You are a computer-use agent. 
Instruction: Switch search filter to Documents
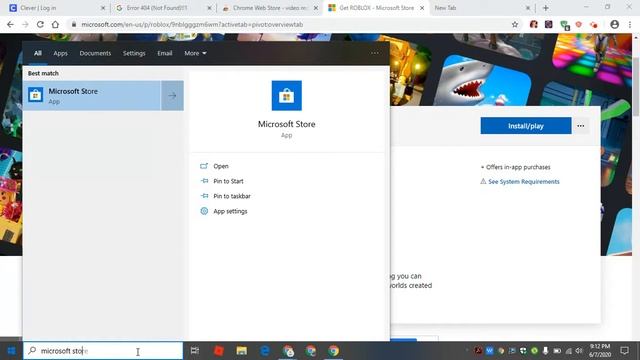click(95, 53)
